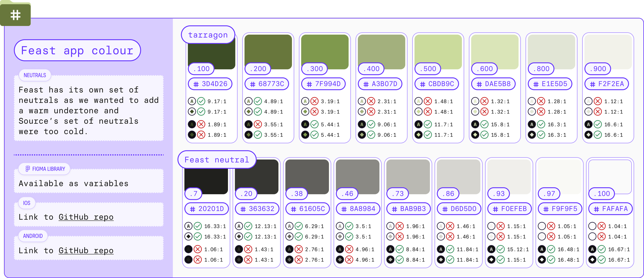Click the first 16.33:1 pass checkmark icon
644x278 pixels.
(x=198, y=226)
